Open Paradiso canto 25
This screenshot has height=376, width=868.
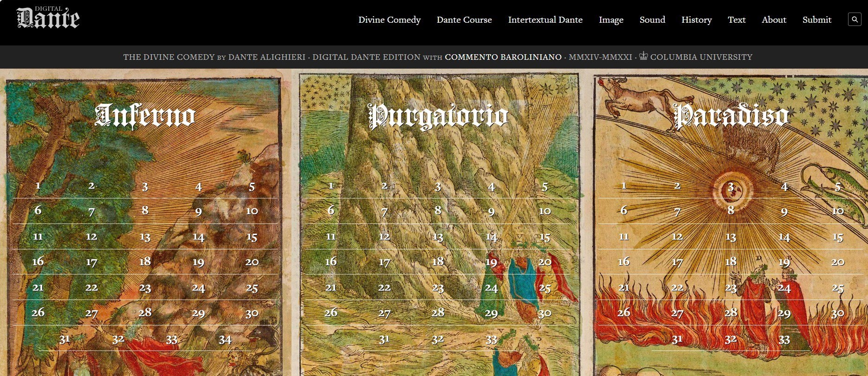[838, 288]
